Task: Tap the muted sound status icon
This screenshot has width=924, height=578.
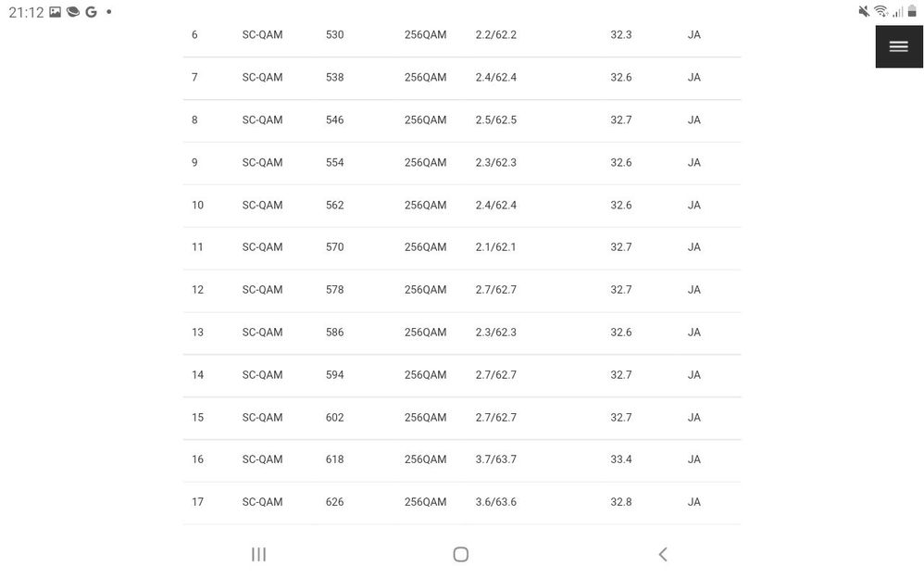Action: point(864,11)
